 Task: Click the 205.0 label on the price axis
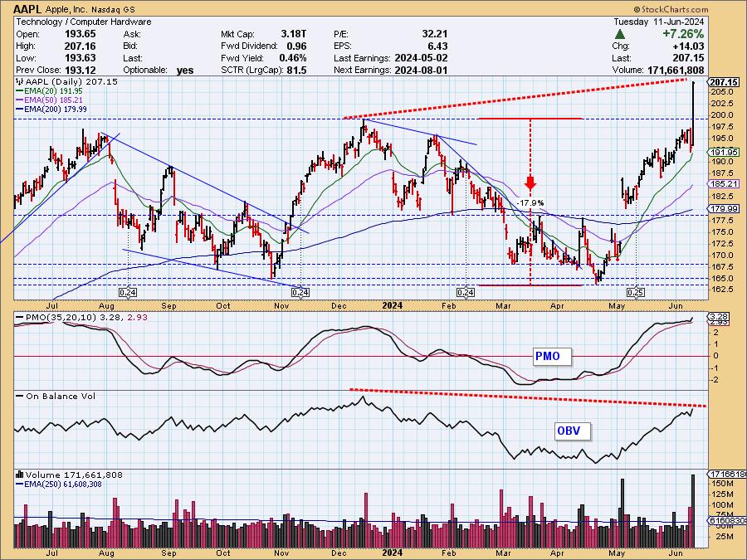click(x=722, y=91)
